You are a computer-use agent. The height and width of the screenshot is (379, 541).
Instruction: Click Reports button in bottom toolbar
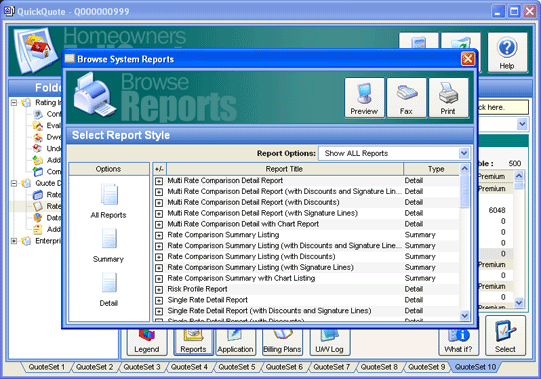tap(193, 342)
